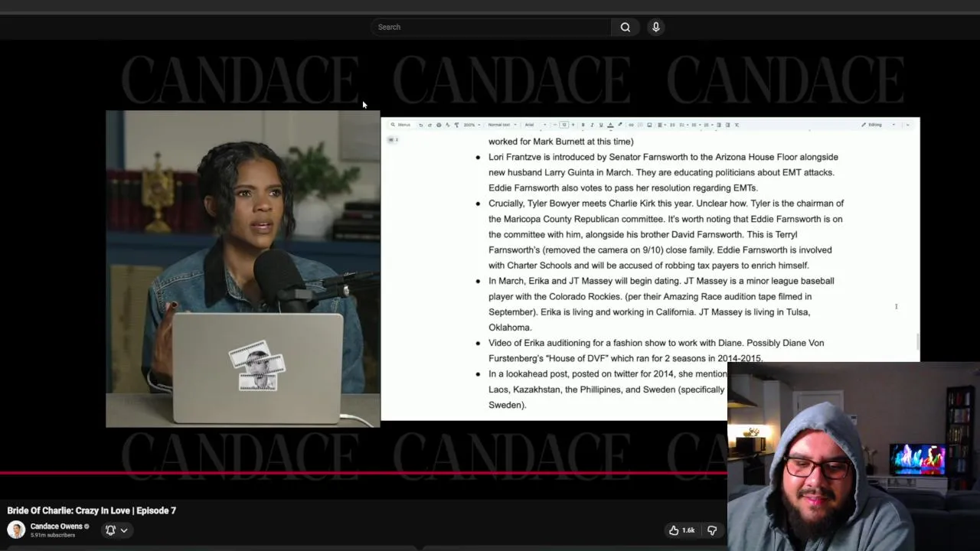
Task: Expand the notification bell dropdown chevron
Action: (124, 530)
